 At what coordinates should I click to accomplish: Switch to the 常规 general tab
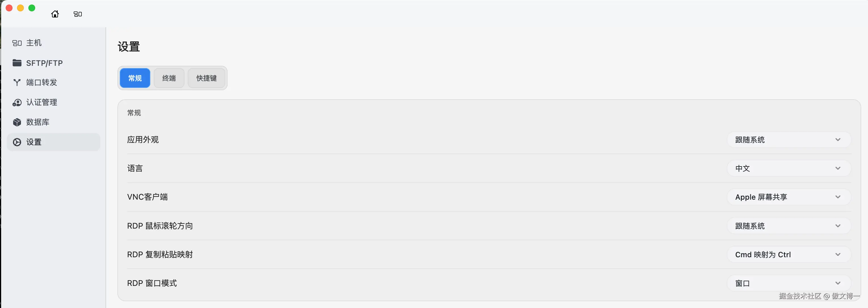135,78
